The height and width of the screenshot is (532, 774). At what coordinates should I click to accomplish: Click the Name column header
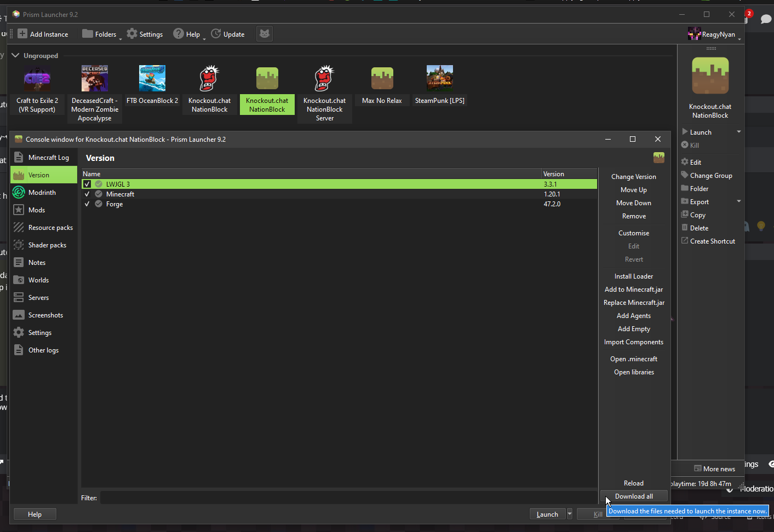click(311, 174)
